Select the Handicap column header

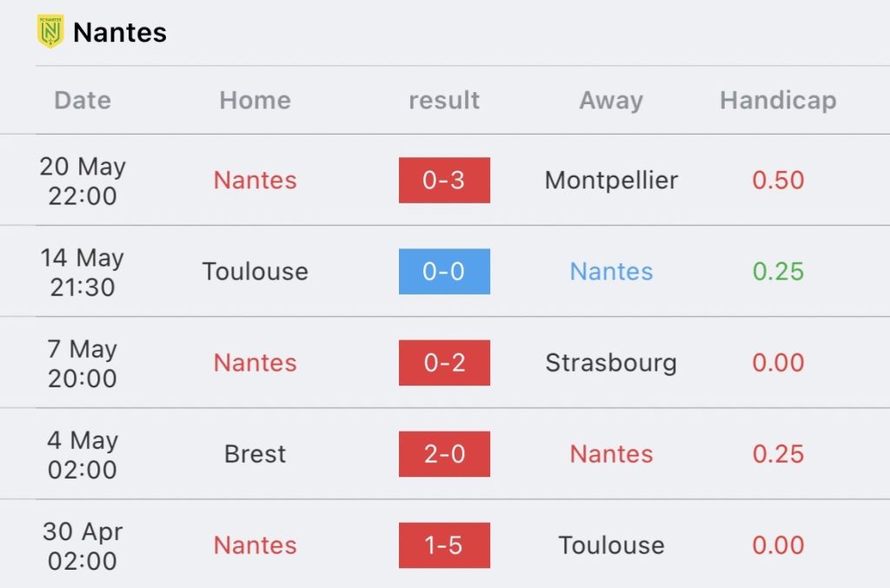click(778, 101)
